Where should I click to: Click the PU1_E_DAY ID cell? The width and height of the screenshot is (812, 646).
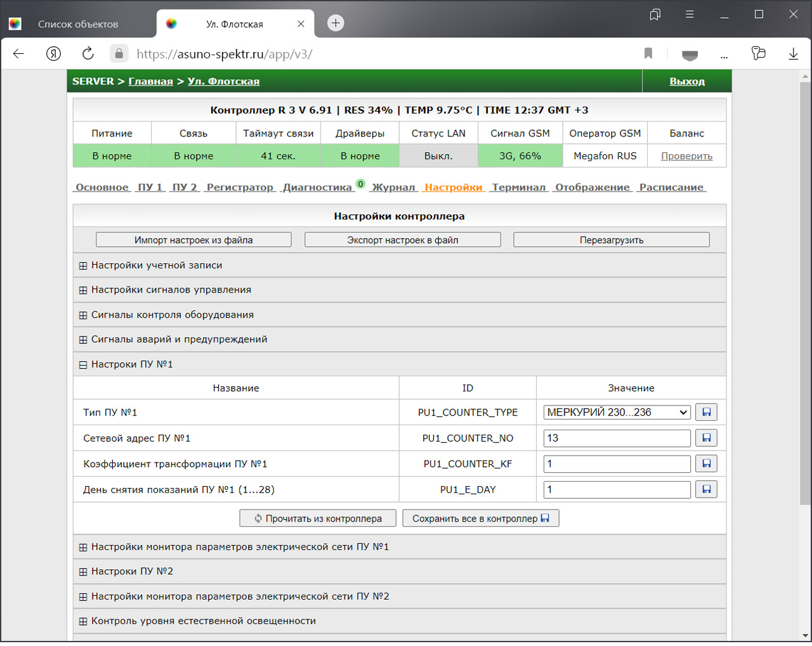tap(468, 490)
